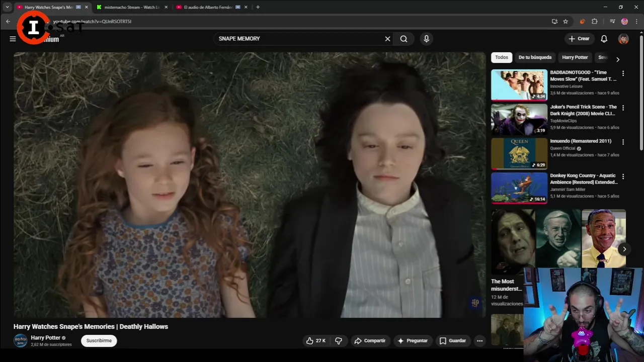Open the media control icon in toolbar
This screenshot has width=644, height=362.
coord(612,21)
